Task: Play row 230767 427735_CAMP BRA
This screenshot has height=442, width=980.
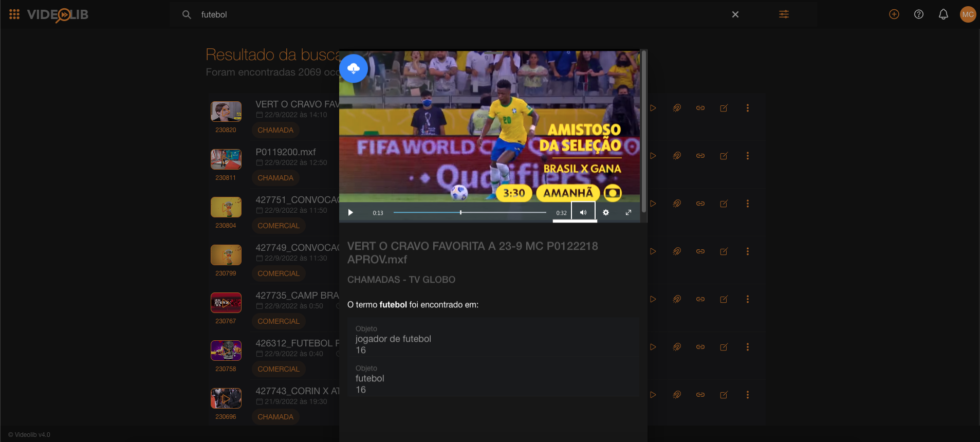Action: 653,299
